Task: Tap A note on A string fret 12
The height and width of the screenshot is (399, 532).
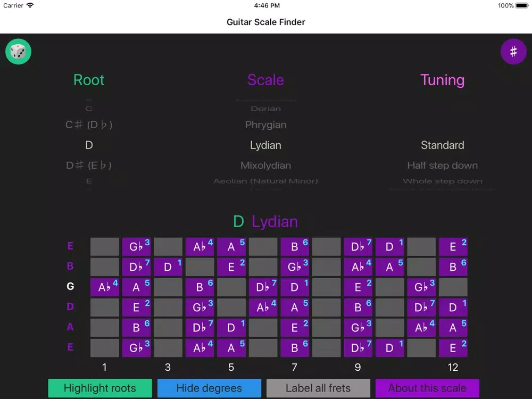Action: click(x=453, y=328)
